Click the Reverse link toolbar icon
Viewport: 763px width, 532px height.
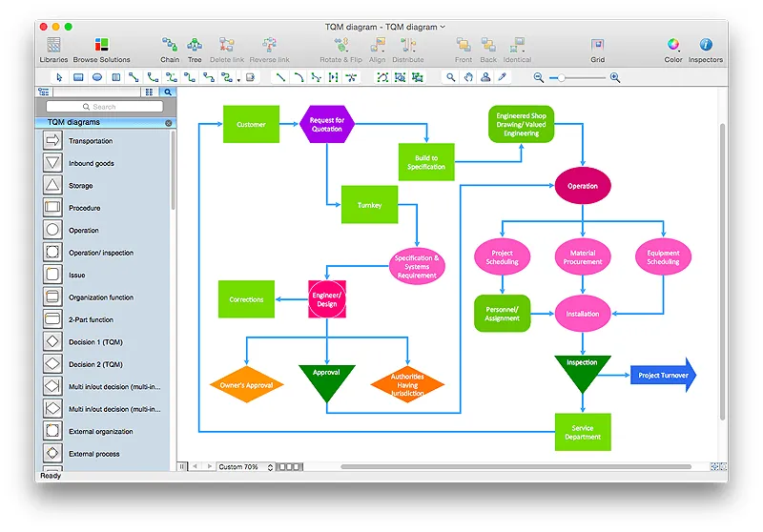point(270,51)
